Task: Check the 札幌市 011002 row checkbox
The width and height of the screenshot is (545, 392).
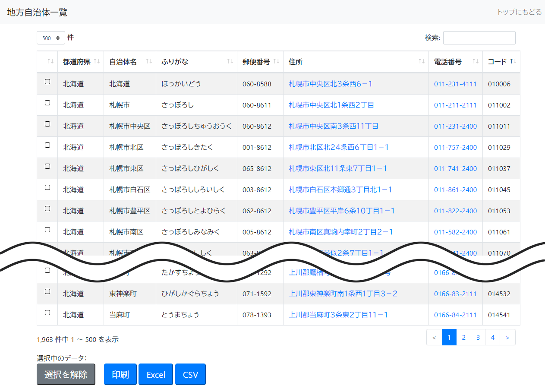Action: [47, 103]
